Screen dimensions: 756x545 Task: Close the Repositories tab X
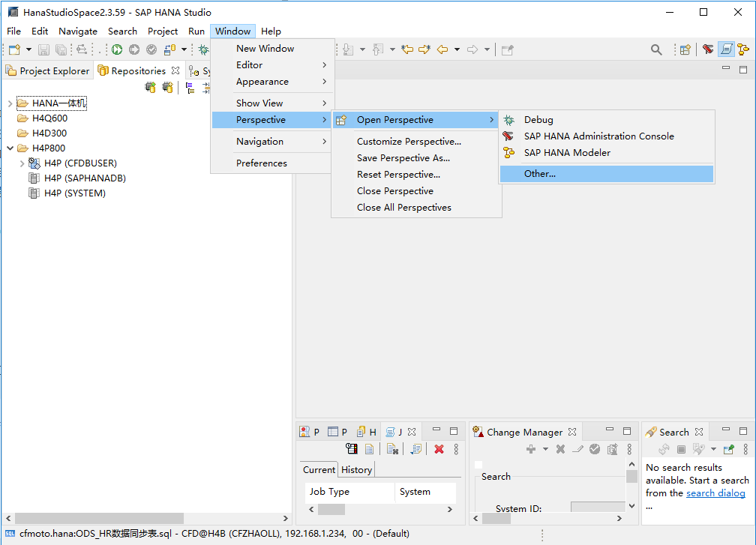(x=175, y=70)
